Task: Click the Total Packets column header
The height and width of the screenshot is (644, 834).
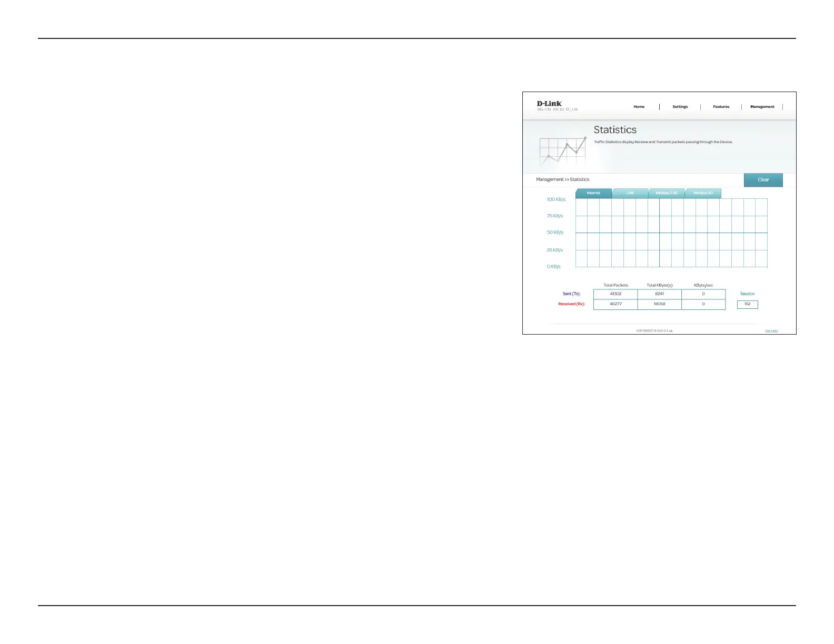Action: click(x=615, y=285)
